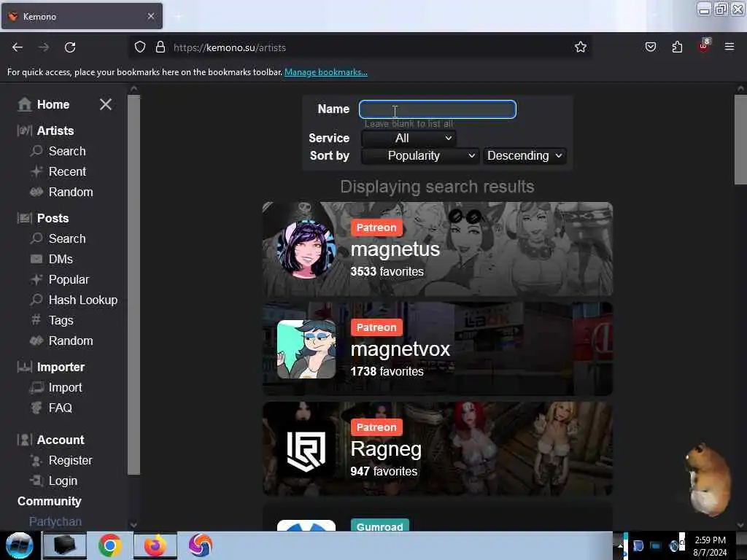747x560 pixels.
Task: Open Tags in sidebar
Action: click(x=61, y=321)
